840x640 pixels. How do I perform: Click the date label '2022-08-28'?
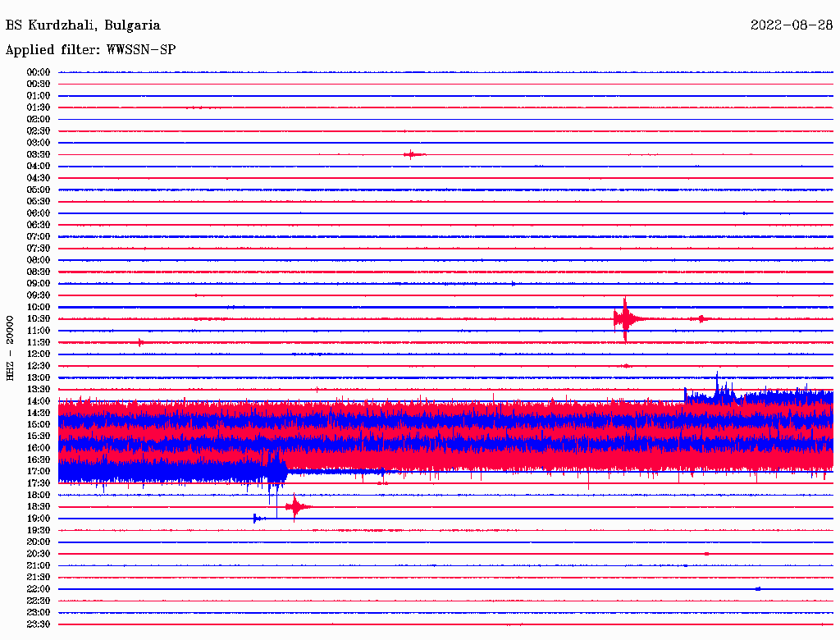[x=792, y=25]
